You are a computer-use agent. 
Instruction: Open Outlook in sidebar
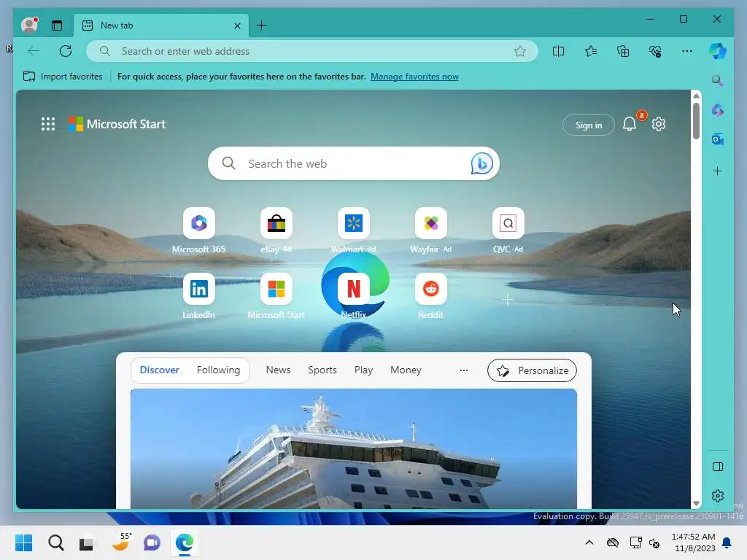coord(718,139)
